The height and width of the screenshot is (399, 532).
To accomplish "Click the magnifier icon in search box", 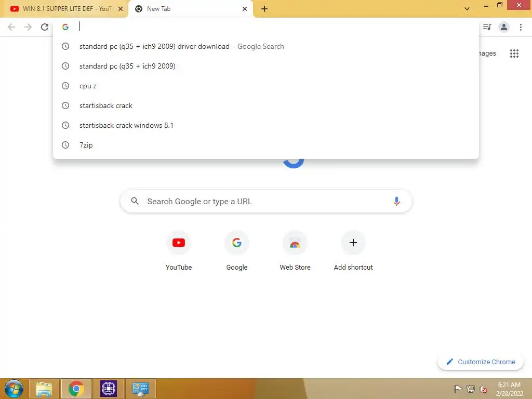I will coord(135,201).
